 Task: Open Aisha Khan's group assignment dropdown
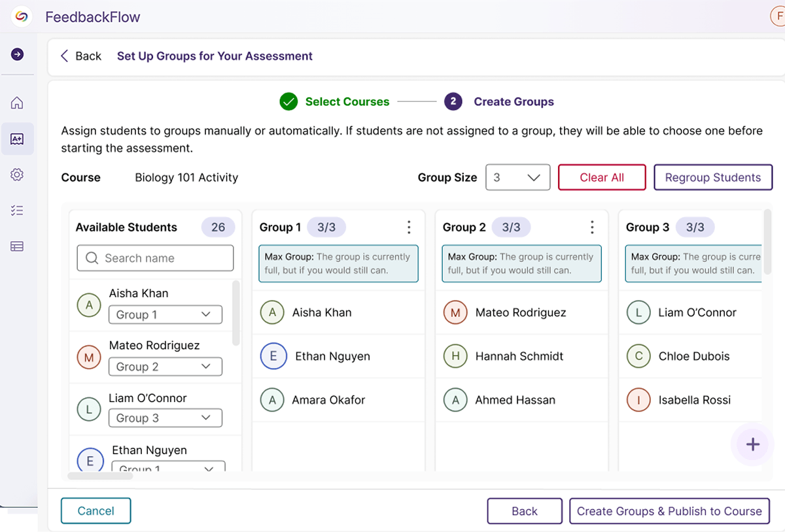[x=165, y=314]
